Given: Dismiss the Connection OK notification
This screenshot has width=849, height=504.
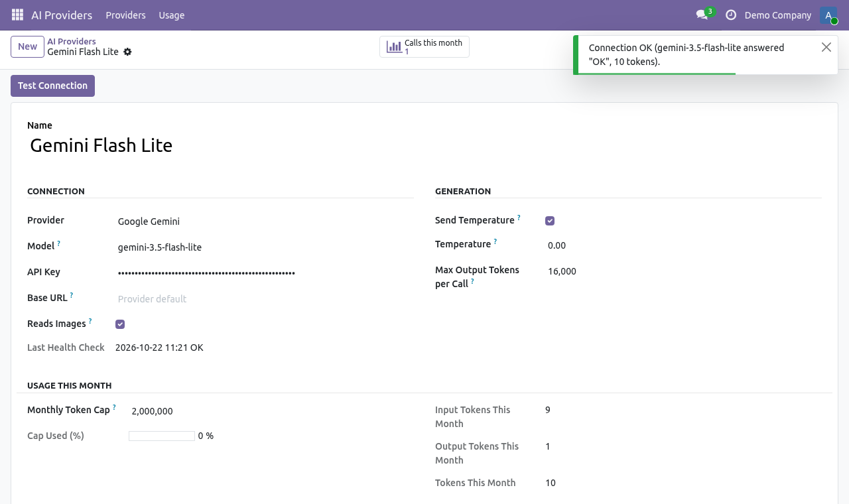Looking at the screenshot, I should tap(826, 47).
